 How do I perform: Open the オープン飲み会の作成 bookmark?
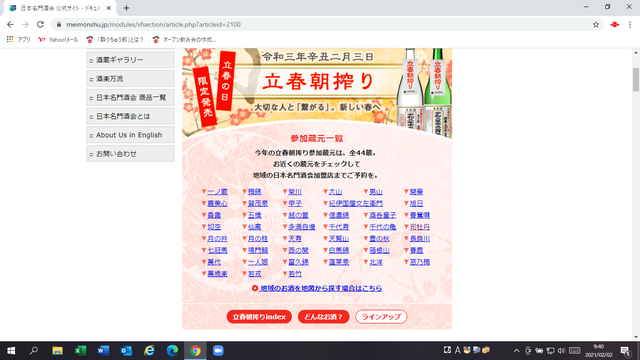(184, 40)
